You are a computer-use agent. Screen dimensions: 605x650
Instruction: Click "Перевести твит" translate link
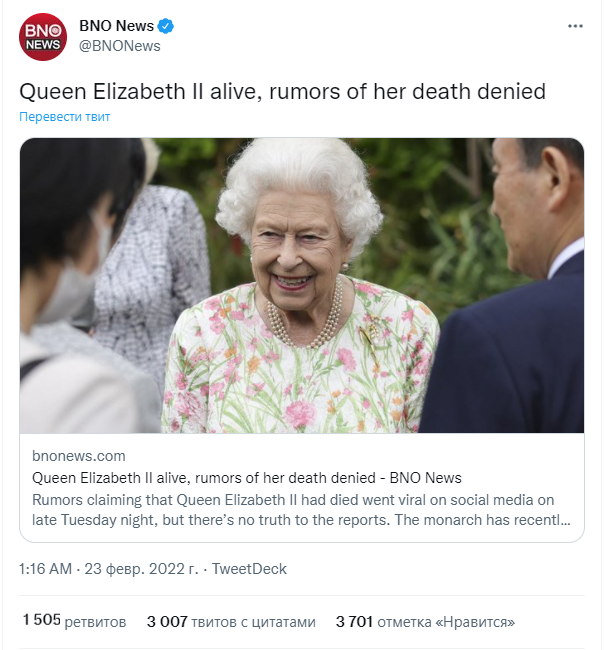[x=65, y=117]
